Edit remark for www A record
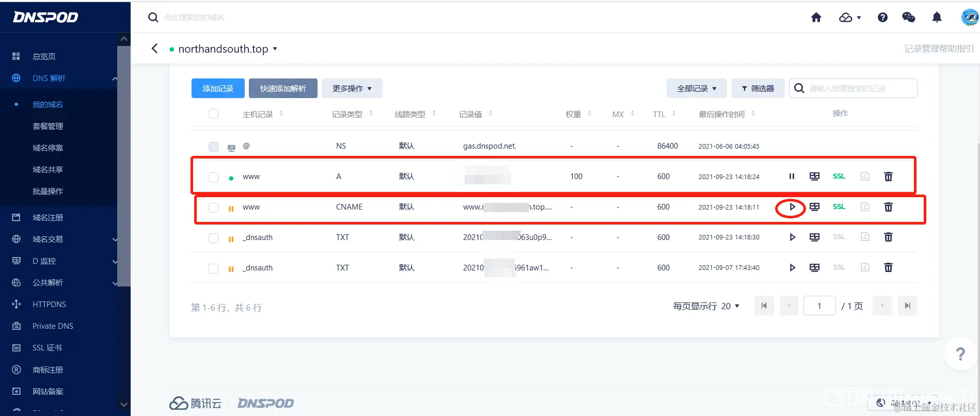 (865, 177)
